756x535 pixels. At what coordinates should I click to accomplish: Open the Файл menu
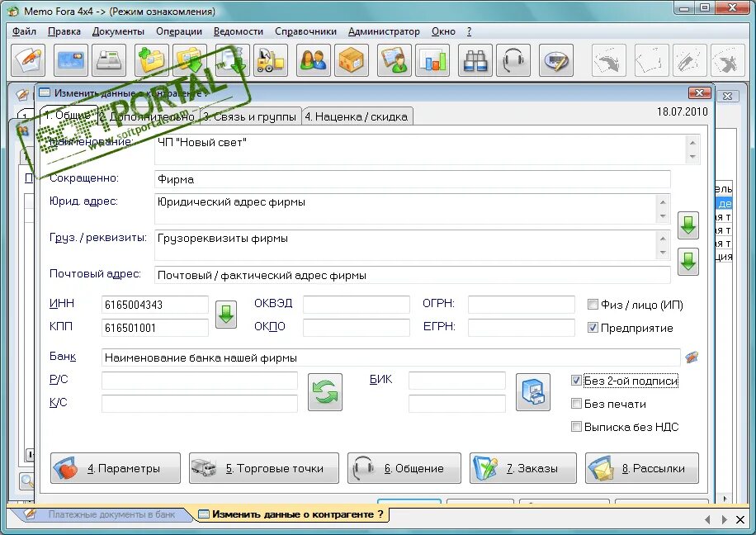pyautogui.click(x=24, y=31)
